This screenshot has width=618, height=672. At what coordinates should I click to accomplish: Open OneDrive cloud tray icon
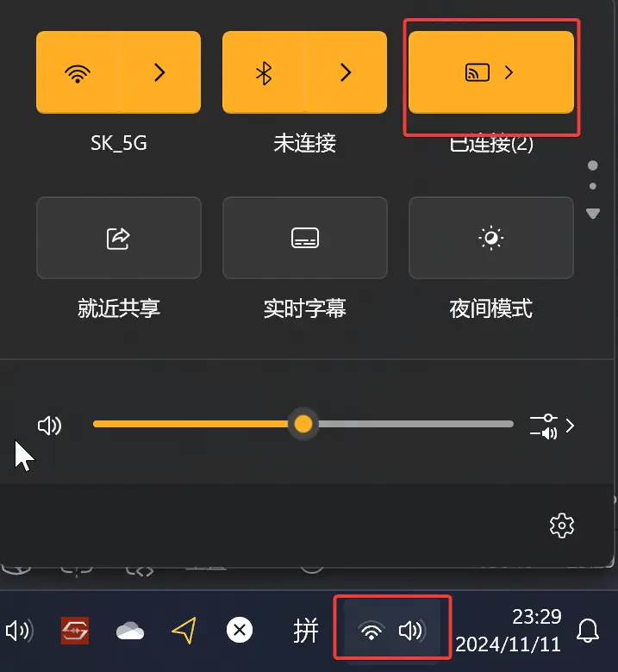click(130, 631)
